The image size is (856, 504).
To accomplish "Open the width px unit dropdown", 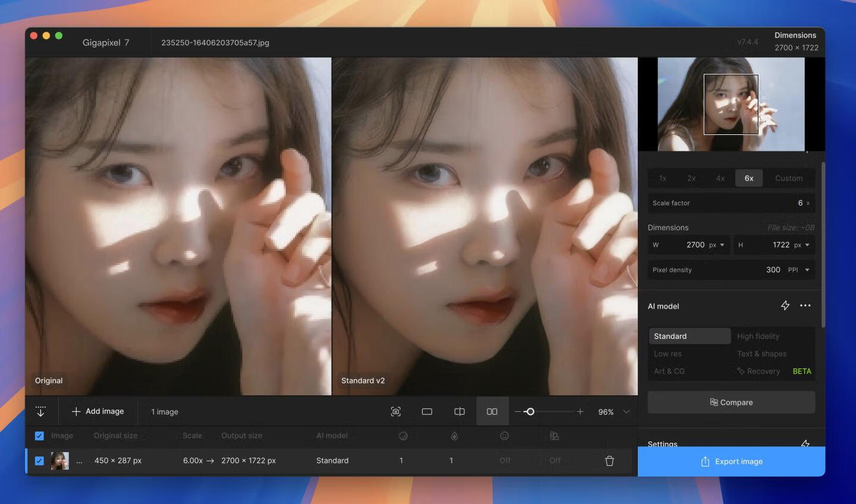I will (717, 245).
